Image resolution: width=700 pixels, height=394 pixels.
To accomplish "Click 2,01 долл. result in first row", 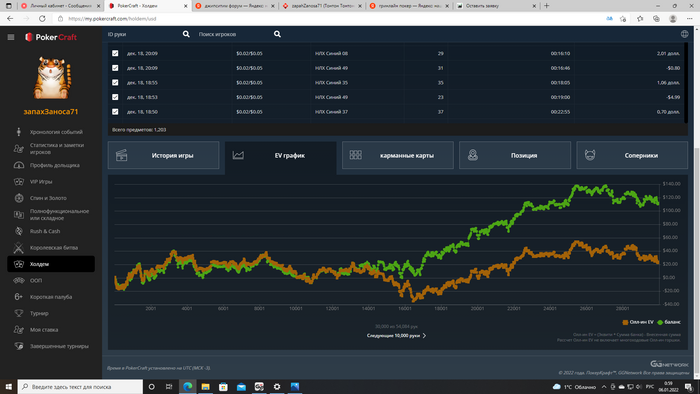I will [x=668, y=53].
